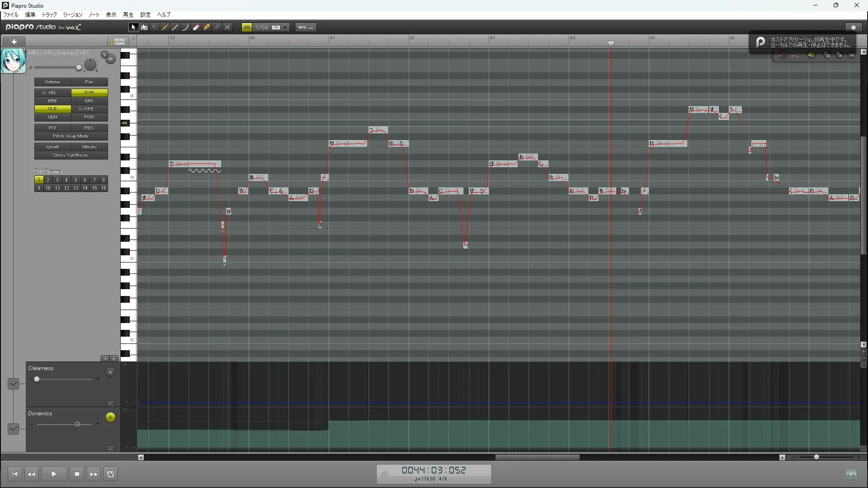The height and width of the screenshot is (488, 868).
Task: Select the pencil draw tool
Action: tap(165, 28)
